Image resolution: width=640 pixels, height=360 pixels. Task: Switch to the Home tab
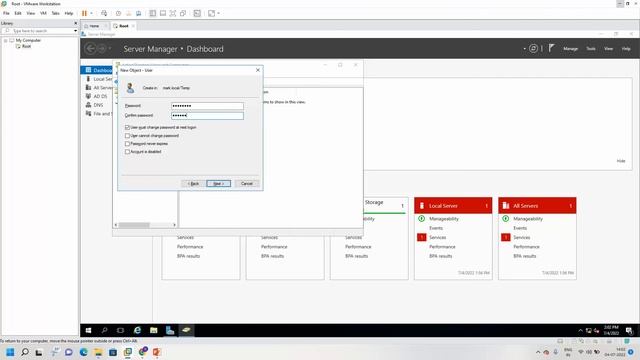pyautogui.click(x=93, y=26)
